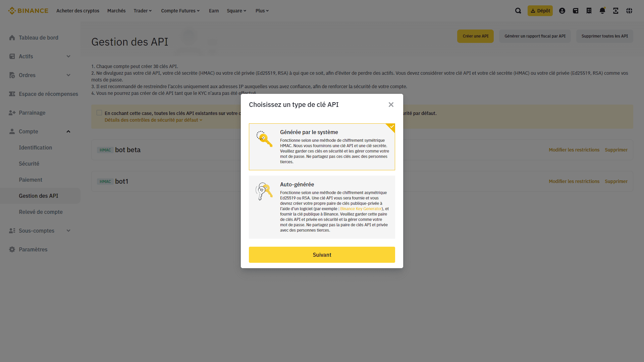The width and height of the screenshot is (644, 362).
Task: Delete the bot beta API key
Action: (x=616, y=150)
